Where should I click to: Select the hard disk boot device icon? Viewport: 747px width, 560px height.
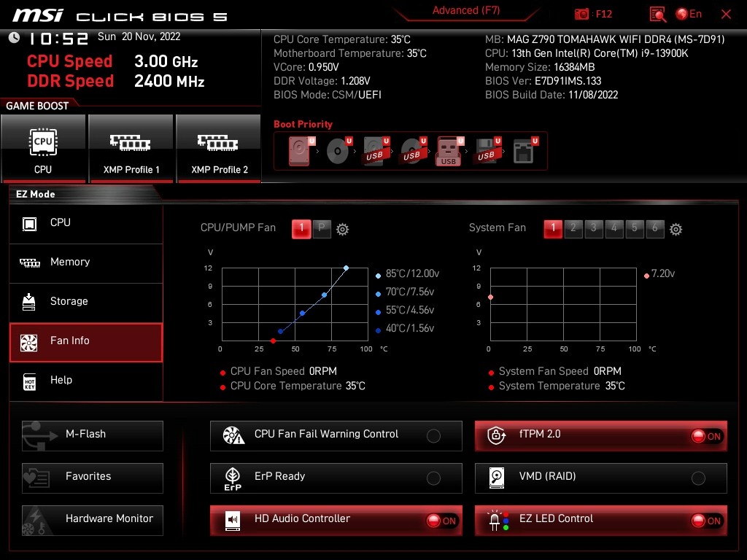click(x=301, y=150)
